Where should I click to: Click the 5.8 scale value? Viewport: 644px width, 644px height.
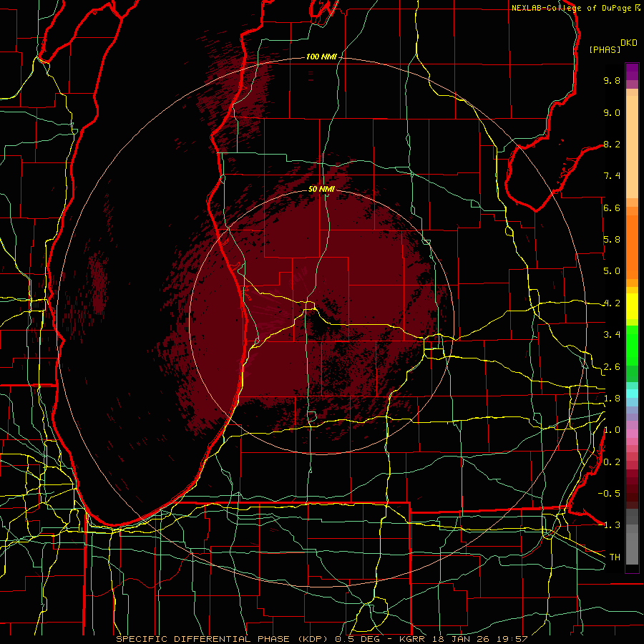612,240
